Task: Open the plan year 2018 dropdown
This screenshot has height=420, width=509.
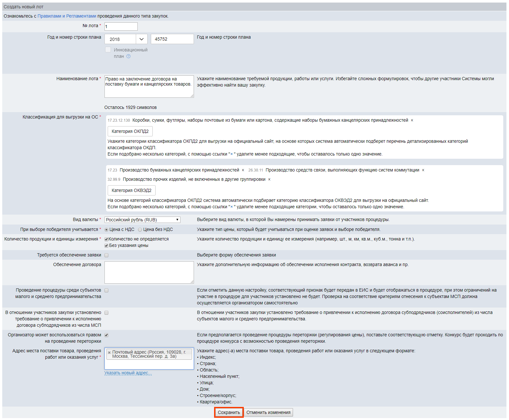Action: coord(141,39)
